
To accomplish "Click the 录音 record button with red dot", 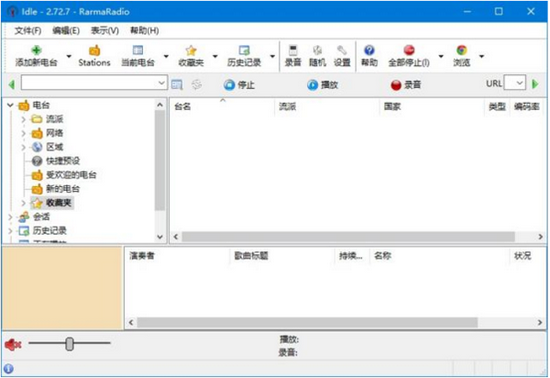I will [406, 85].
